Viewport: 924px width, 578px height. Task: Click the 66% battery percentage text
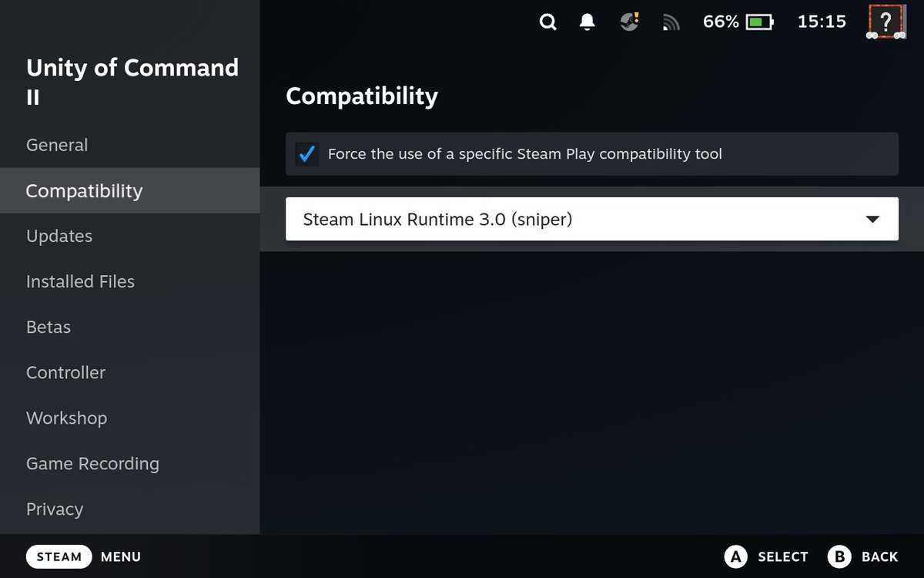point(721,22)
